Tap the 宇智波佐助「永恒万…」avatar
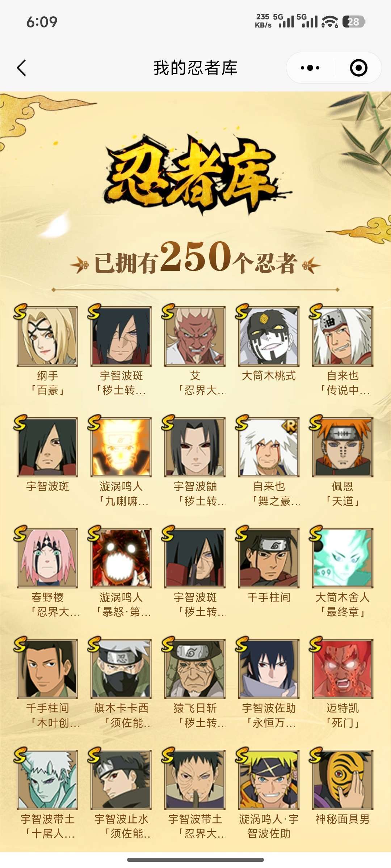The width and height of the screenshot is (391, 868). click(x=269, y=668)
